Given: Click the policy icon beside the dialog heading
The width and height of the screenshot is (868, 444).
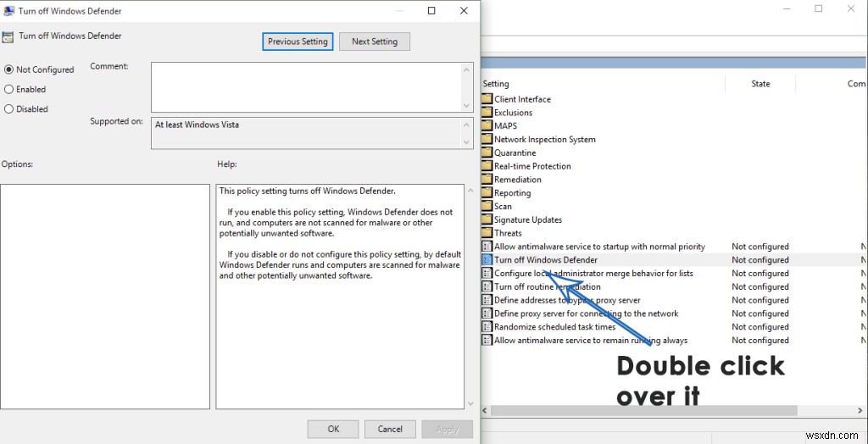Looking at the screenshot, I should coord(8,37).
